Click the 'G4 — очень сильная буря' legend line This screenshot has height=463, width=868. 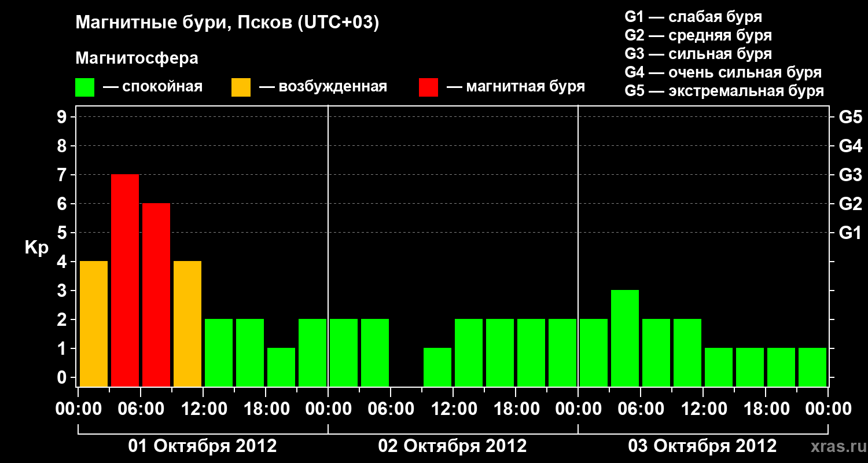tap(723, 72)
